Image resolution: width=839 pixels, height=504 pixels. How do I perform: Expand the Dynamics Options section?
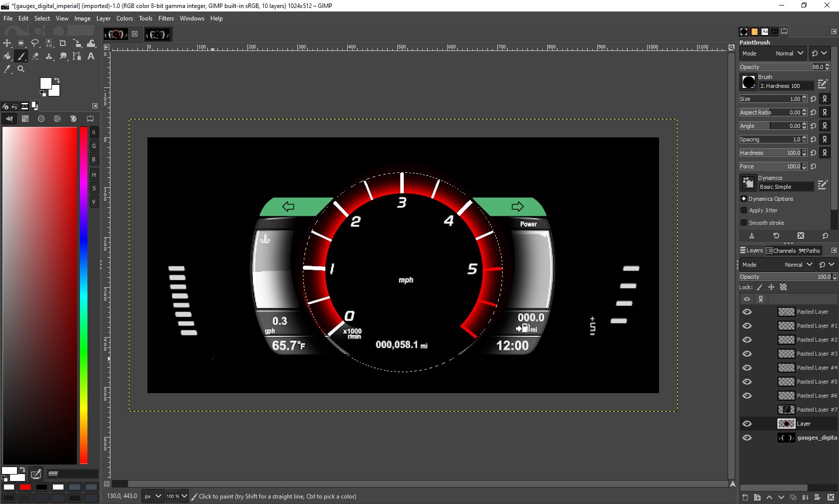point(744,199)
